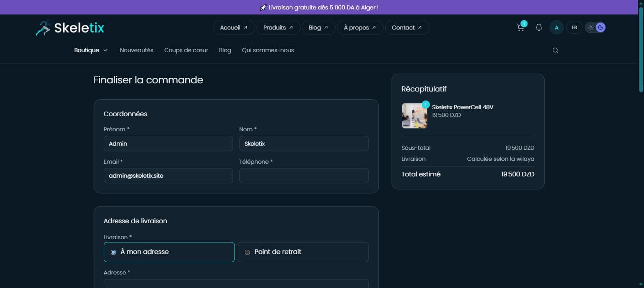
Task: Open Blog link in secondary menu
Action: pos(225,50)
